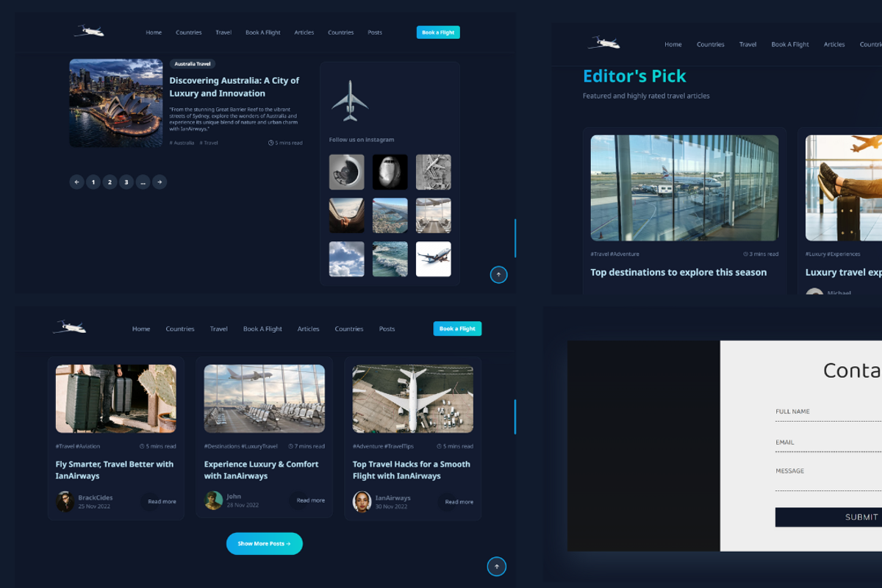Open the Sydney Opera House article image
This screenshot has width=882, height=588.
click(116, 103)
